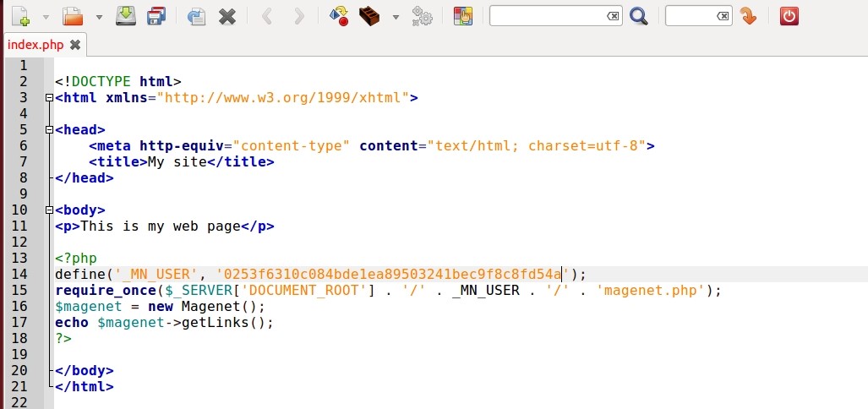Open the color chooser dialog

click(463, 16)
